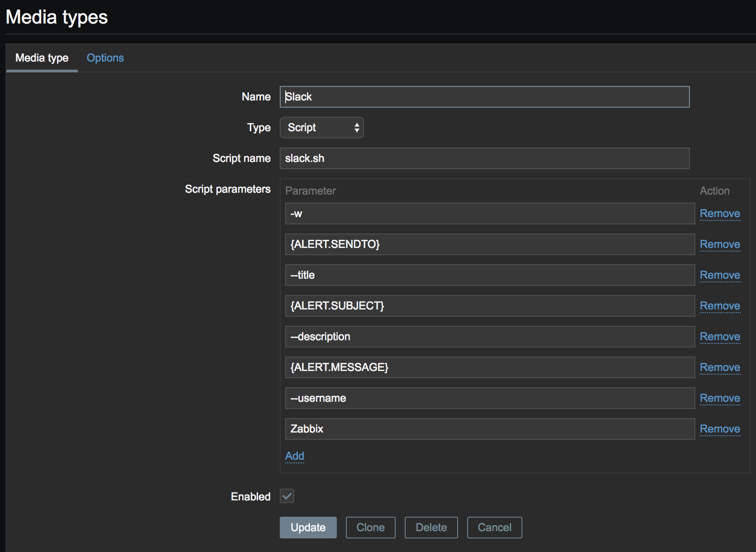Click the {ALERT.SENDTO} parameter field
The width and height of the screenshot is (756, 552).
pyautogui.click(x=490, y=244)
